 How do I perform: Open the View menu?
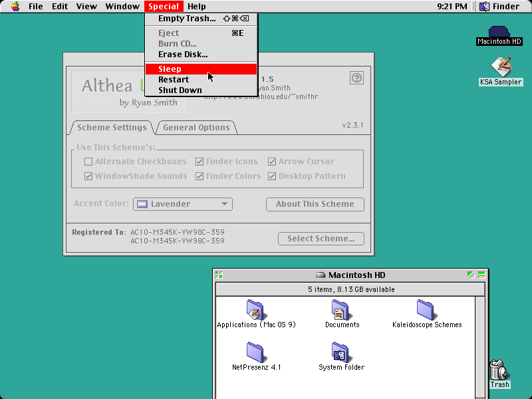[x=86, y=7]
